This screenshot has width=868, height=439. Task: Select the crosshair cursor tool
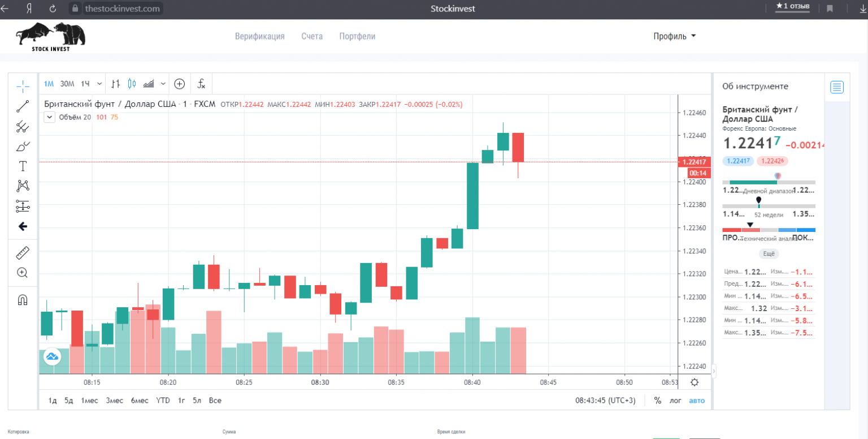[x=23, y=86]
